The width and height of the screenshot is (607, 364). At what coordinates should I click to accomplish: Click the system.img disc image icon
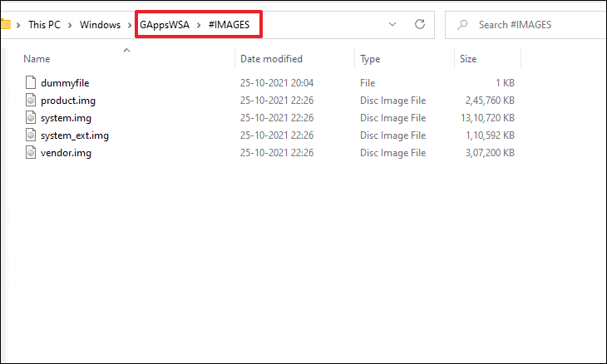31,118
